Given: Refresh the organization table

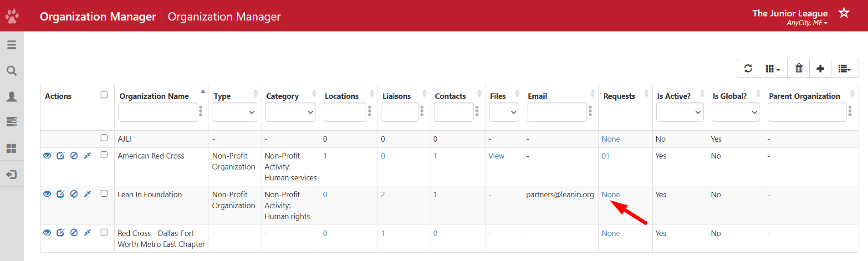Looking at the screenshot, I should coord(748,68).
